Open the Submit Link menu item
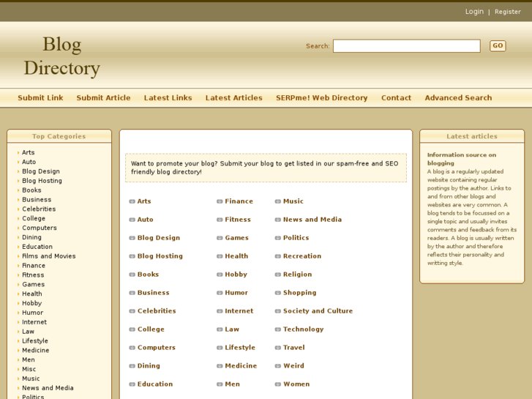532x399 pixels. click(x=40, y=98)
